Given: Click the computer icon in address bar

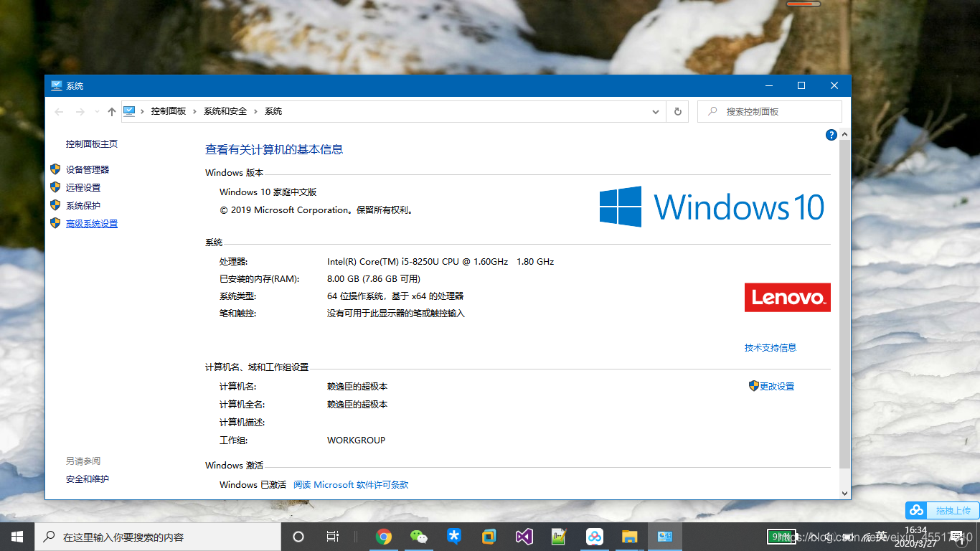Looking at the screenshot, I should pyautogui.click(x=129, y=111).
